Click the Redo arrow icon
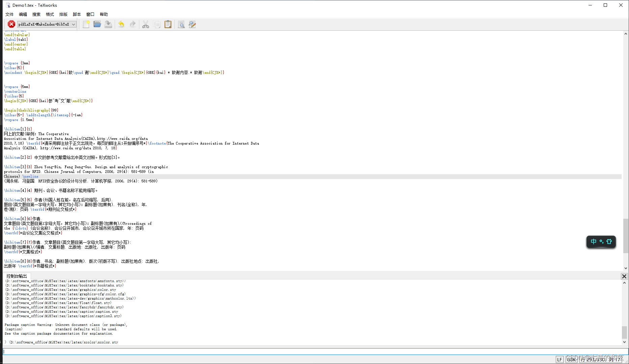Viewport: 629px width, 364px height. pos(133,24)
